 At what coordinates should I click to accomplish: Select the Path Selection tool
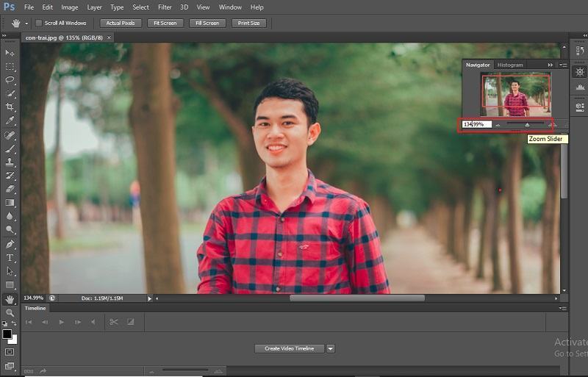(10, 271)
